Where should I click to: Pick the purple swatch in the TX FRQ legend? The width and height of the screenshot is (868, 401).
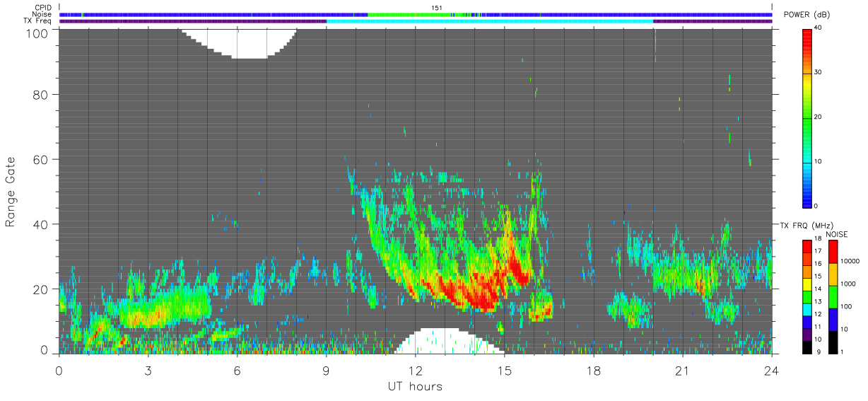click(807, 335)
